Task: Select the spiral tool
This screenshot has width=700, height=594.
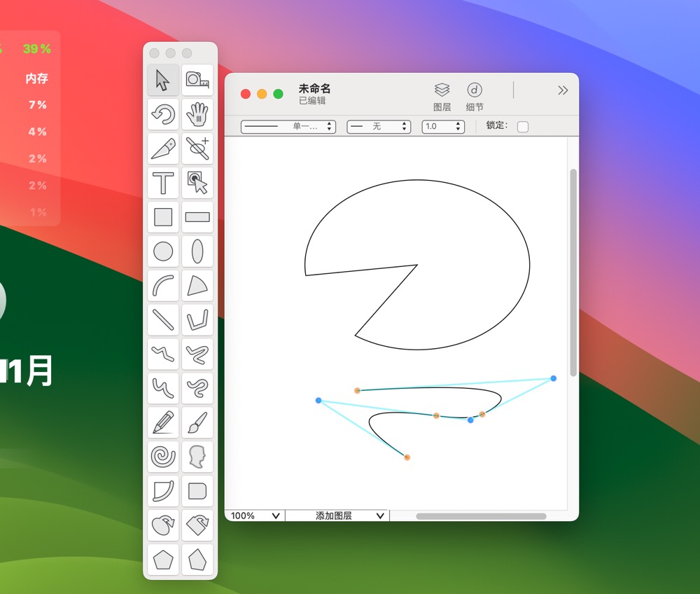Action: click(x=162, y=457)
